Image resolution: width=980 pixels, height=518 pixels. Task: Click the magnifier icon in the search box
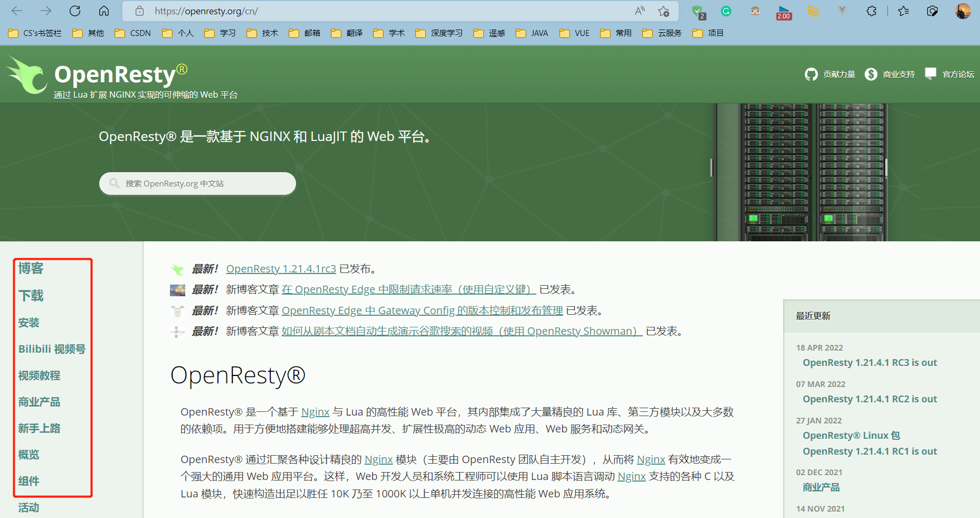114,183
